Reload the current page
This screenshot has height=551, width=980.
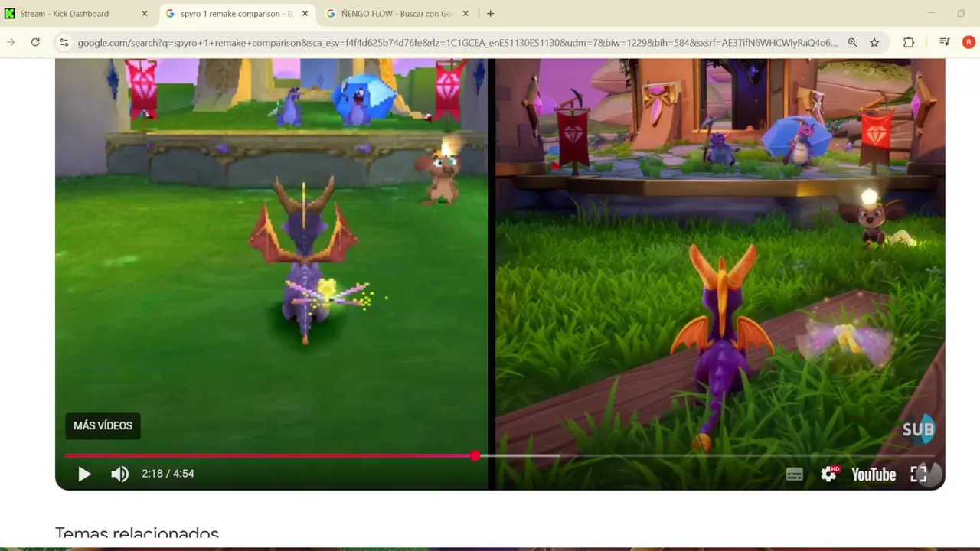pyautogui.click(x=35, y=43)
